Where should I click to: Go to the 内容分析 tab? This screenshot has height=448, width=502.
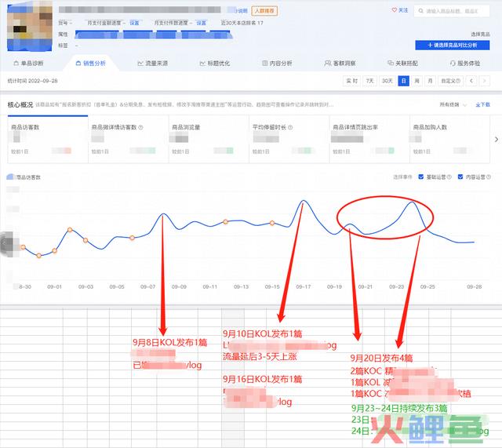tap(277, 64)
